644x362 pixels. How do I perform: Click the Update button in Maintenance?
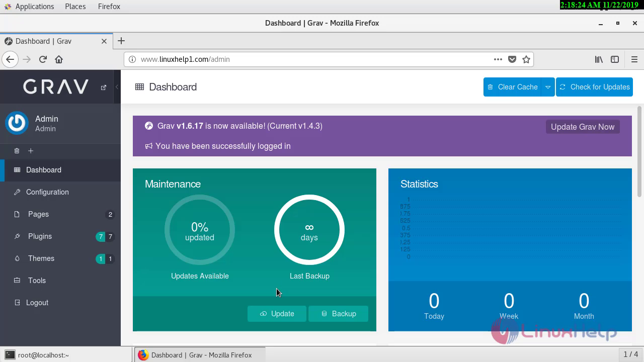point(277,314)
